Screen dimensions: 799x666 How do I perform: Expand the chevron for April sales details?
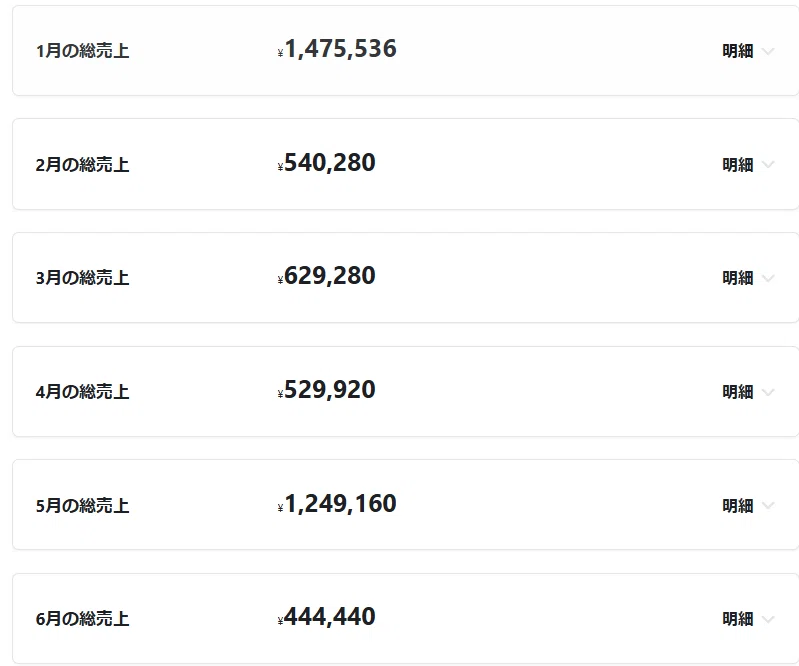pos(768,392)
